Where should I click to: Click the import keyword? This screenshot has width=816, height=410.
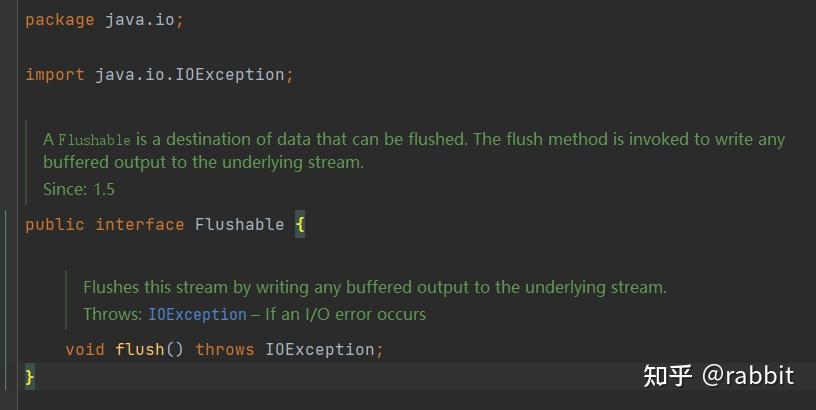click(x=55, y=74)
